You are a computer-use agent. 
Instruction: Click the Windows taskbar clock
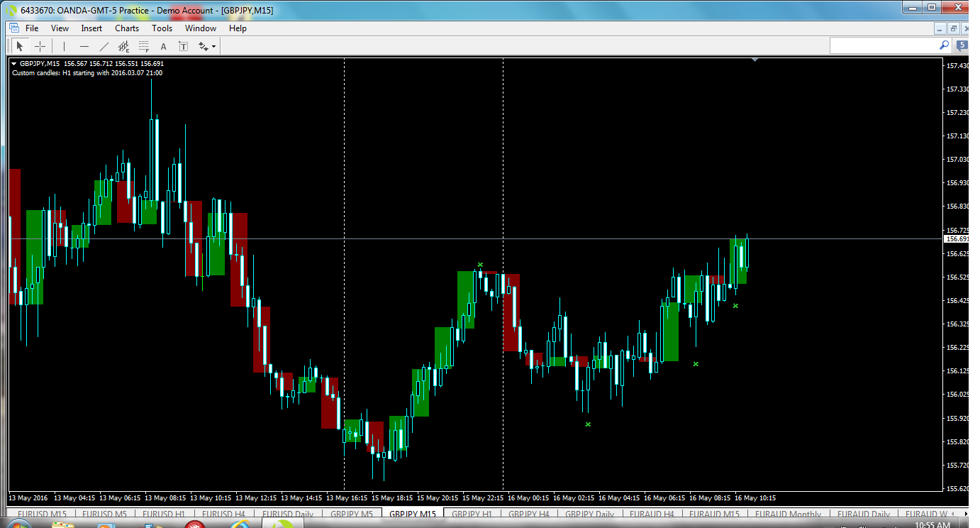tap(933, 525)
